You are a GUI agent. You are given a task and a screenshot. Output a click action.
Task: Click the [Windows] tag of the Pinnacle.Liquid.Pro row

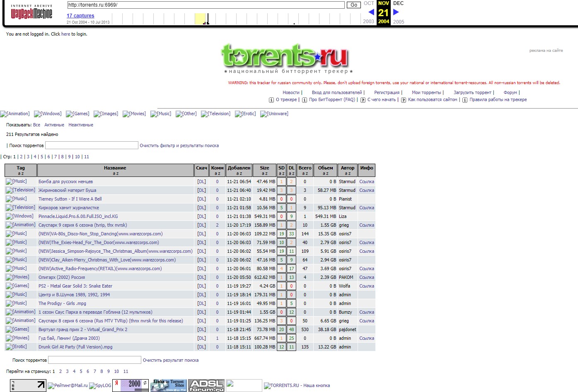[19, 216]
